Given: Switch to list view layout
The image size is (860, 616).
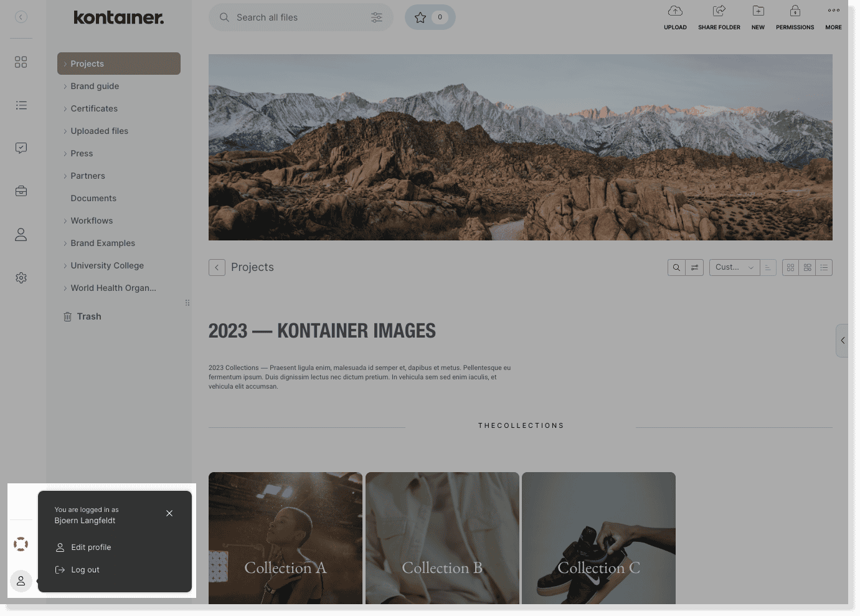Looking at the screenshot, I should [824, 268].
